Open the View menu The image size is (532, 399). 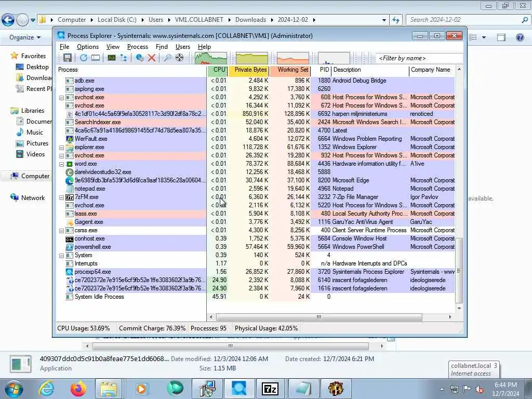113,47
